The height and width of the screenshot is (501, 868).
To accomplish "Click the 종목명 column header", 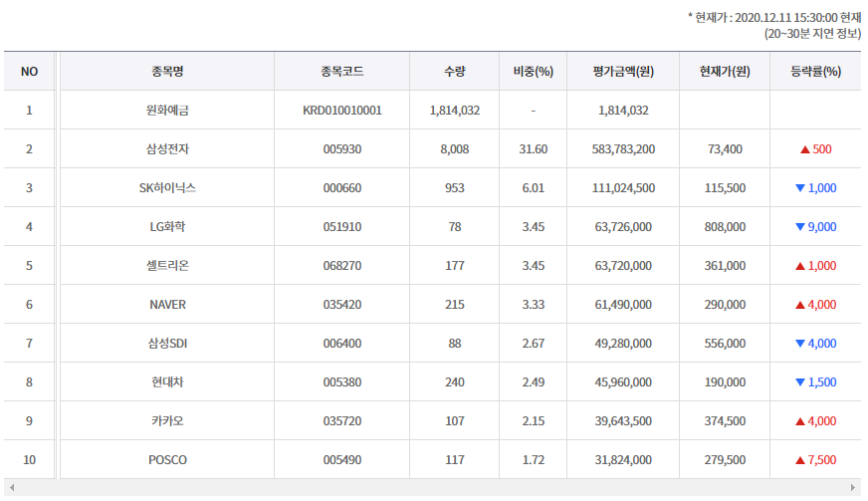I will [x=167, y=72].
